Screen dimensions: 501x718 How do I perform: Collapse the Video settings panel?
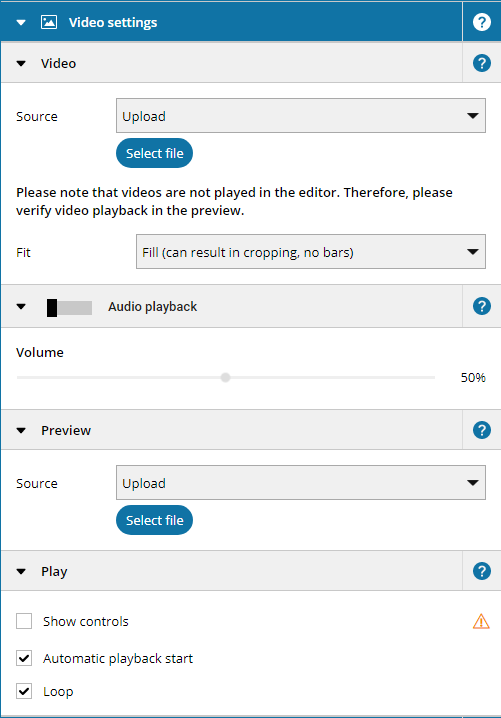pos(21,22)
